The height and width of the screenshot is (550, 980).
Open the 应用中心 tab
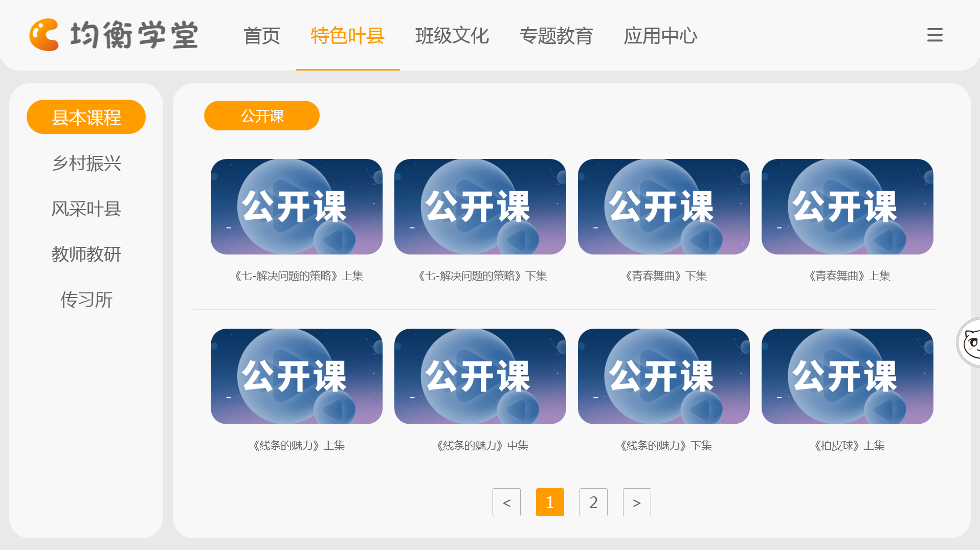(661, 36)
